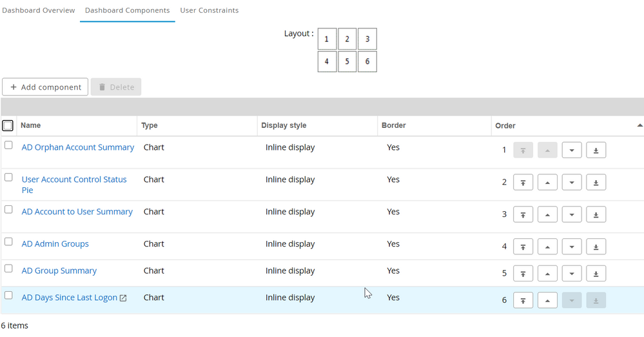The image size is (644, 337).
Task: Open the AD Group Summary link
Action: point(59,271)
